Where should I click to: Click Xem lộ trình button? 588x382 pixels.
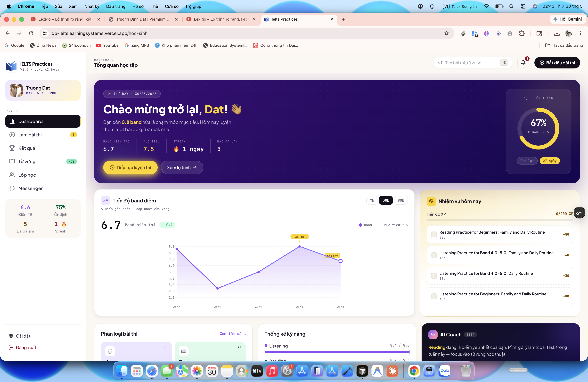(182, 167)
